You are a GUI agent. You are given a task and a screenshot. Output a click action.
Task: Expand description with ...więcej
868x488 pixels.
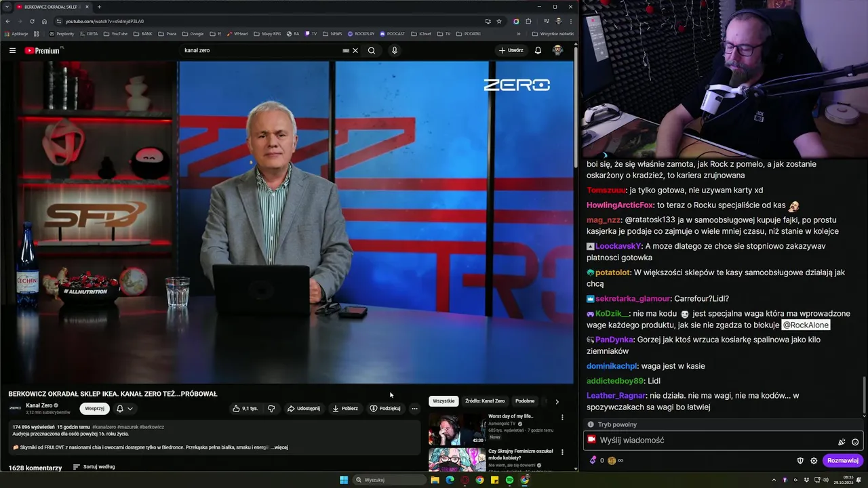pos(279,447)
